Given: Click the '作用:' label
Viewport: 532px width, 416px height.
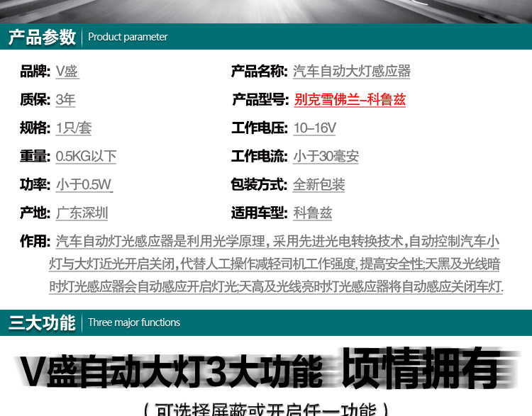Looking at the screenshot, I should 35,242.
